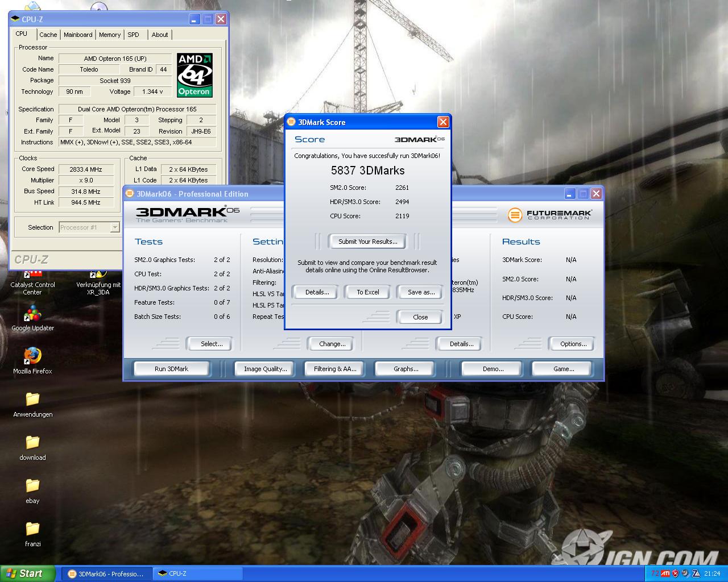Open the Verknüpfung mit XR_3DA shortcut
This screenshot has height=582, width=728.
[x=98, y=282]
